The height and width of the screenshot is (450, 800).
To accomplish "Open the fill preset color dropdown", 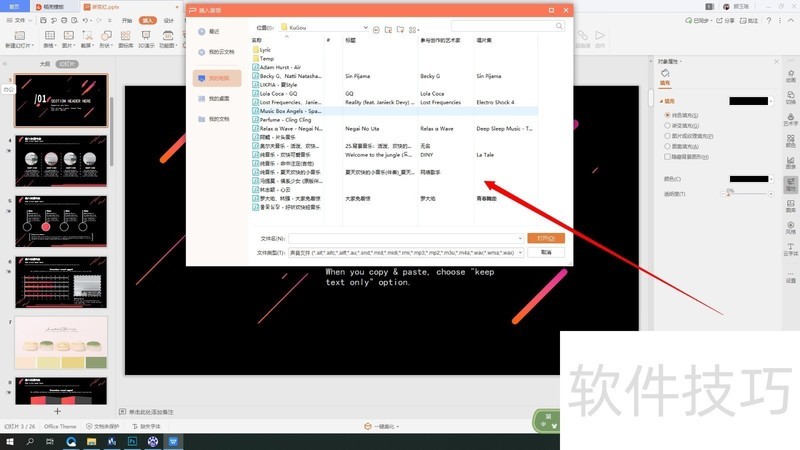I will [x=771, y=101].
